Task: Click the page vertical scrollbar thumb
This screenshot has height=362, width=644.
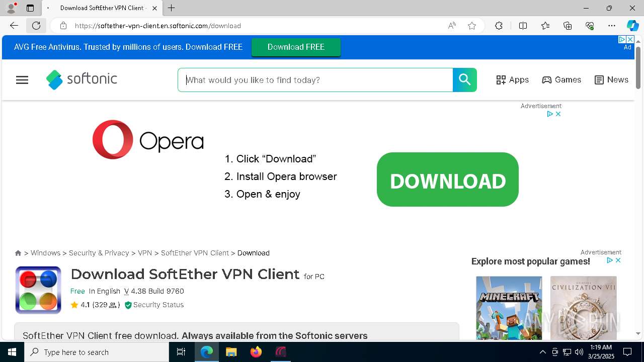Action: [x=638, y=68]
